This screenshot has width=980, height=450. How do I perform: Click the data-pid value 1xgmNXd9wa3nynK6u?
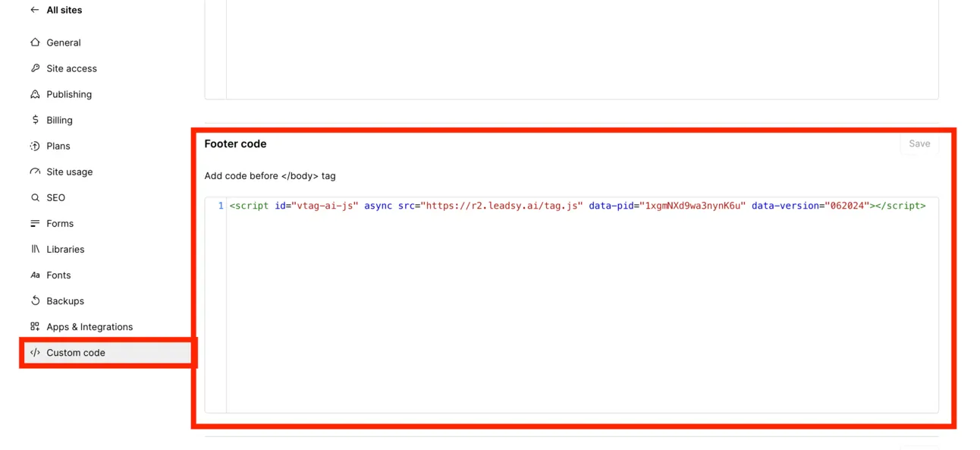pyautogui.click(x=693, y=206)
